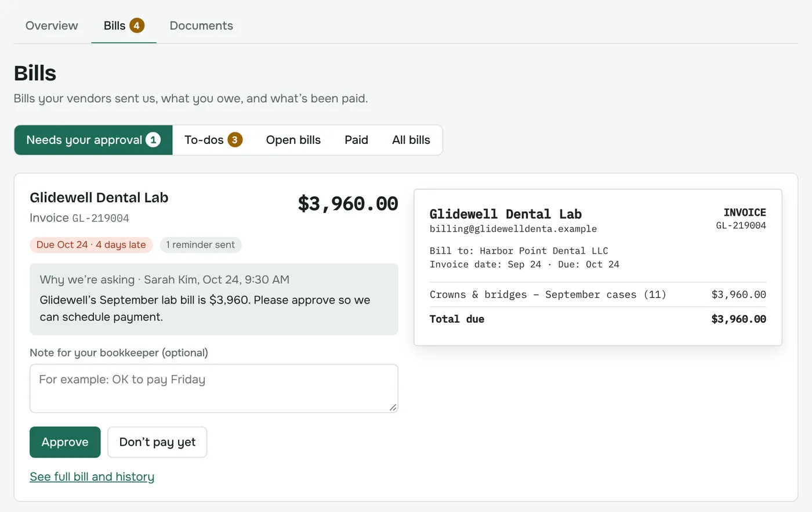Image resolution: width=812 pixels, height=512 pixels.
Task: View Open bills
Action: pyautogui.click(x=293, y=140)
